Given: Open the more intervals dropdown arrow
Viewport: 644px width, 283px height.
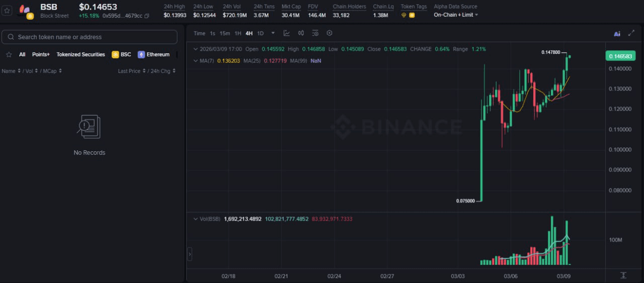Looking at the screenshot, I should (x=273, y=33).
